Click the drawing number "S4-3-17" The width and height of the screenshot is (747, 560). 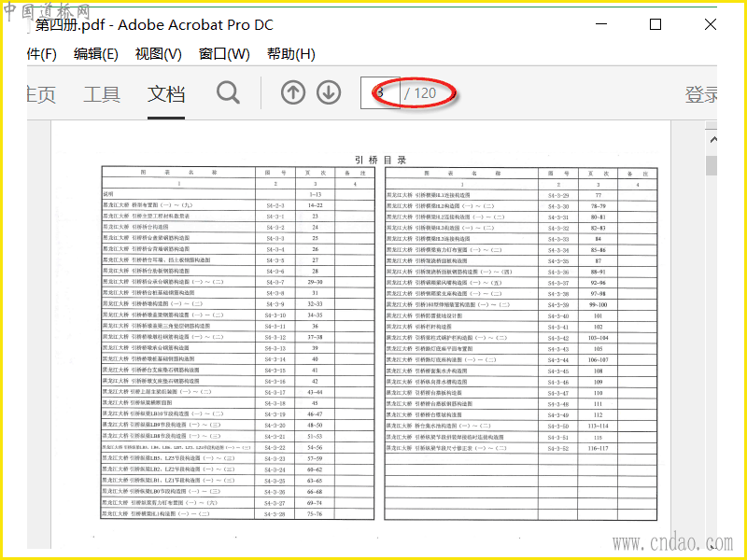click(x=275, y=392)
